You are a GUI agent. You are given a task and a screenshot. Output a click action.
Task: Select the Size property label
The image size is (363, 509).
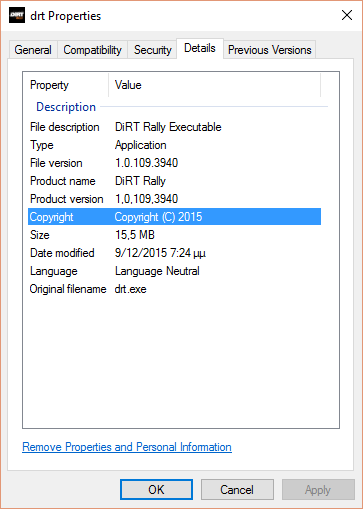click(x=40, y=235)
